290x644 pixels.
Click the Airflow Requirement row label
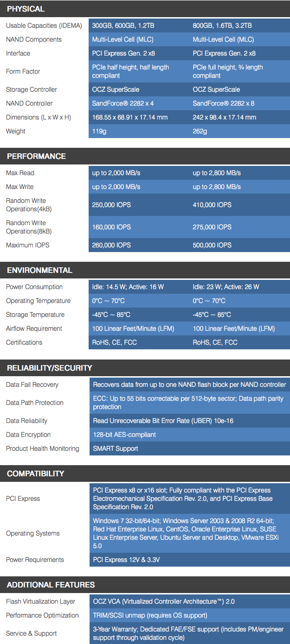click(34, 328)
